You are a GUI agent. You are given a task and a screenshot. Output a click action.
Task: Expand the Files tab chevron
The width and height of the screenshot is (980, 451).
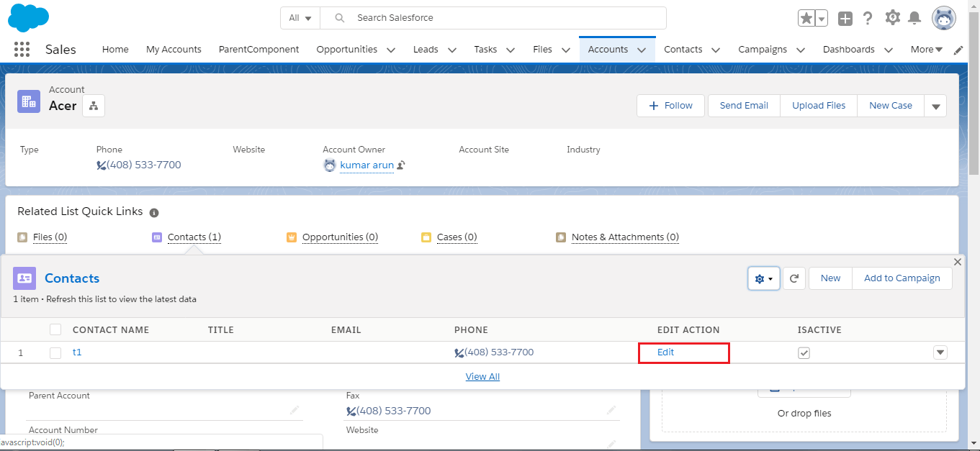pyautogui.click(x=566, y=50)
